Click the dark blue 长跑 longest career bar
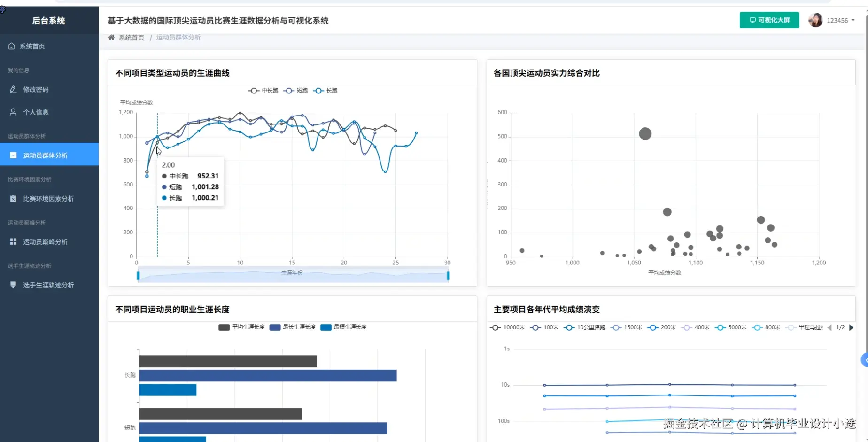The width and height of the screenshot is (868, 442). [x=268, y=376]
